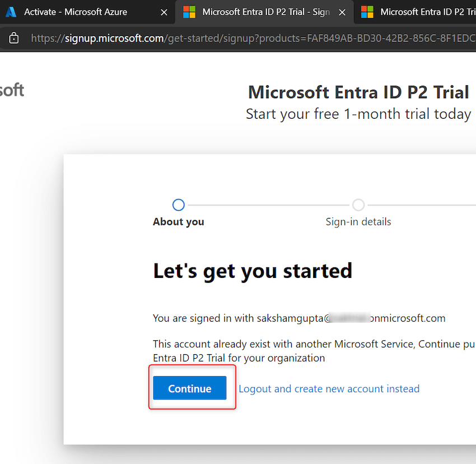The image size is (476, 464).
Task: Click the partial Microsoft logo top left
Action: pos(12,90)
